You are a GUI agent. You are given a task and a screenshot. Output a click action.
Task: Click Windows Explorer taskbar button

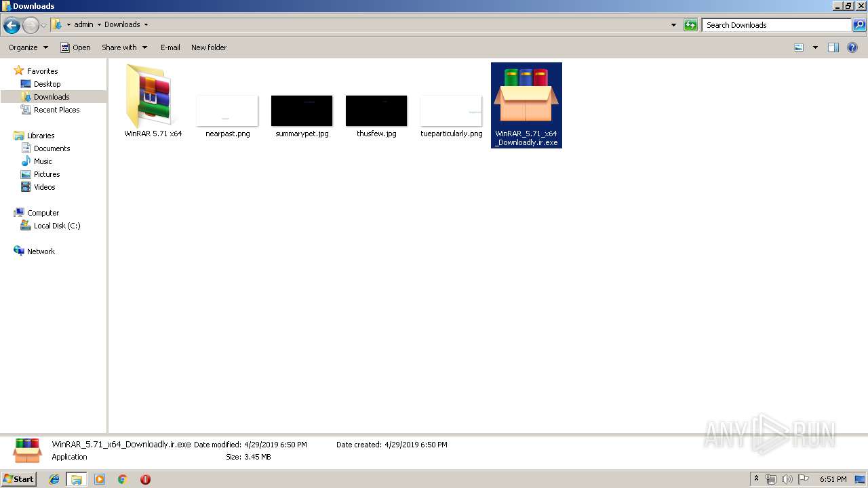pyautogui.click(x=77, y=479)
